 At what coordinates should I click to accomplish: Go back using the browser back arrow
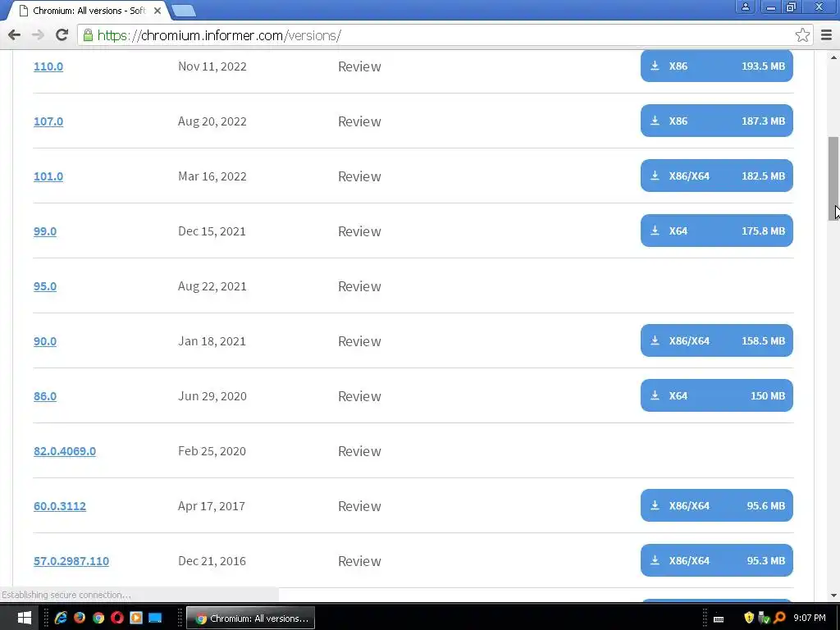(x=15, y=35)
